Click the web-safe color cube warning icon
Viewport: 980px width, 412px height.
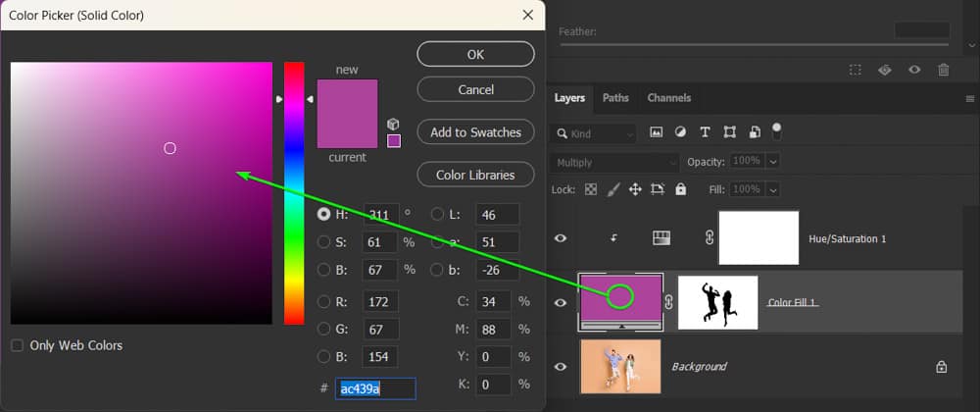[x=394, y=124]
